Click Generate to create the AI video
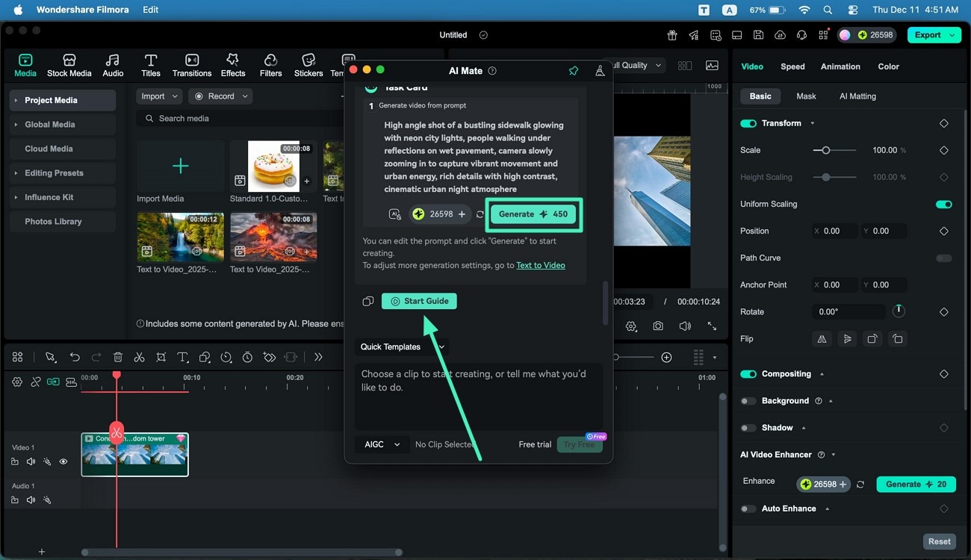 pyautogui.click(x=533, y=214)
